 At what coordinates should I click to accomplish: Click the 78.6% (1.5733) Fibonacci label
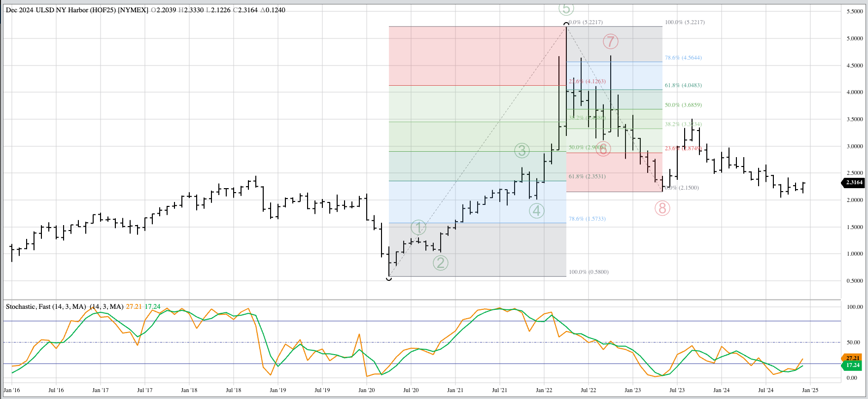pyautogui.click(x=587, y=219)
